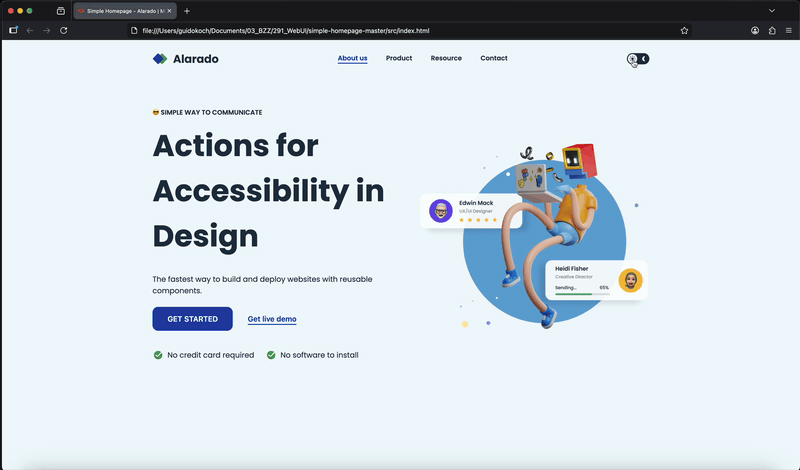Click the sunglasses emoji before SIMPLE WAY
Screen dimensions: 800x470
(156, 112)
